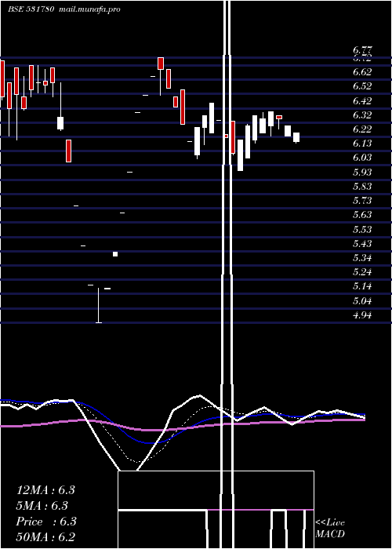392x549 pixels.
Task: Click the small white candle near 5.43
Action: pyautogui.click(x=115, y=254)
